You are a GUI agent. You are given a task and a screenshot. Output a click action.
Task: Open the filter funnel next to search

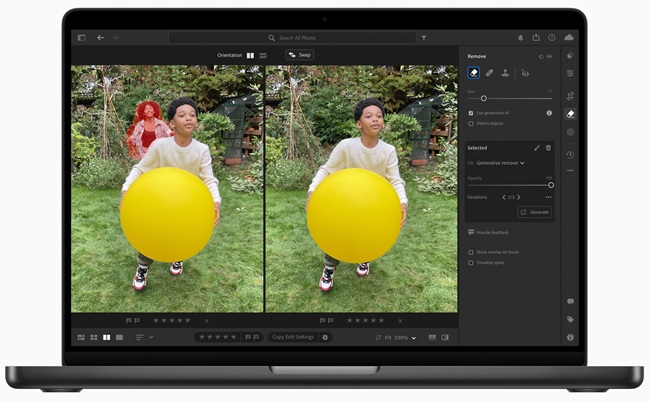click(424, 38)
